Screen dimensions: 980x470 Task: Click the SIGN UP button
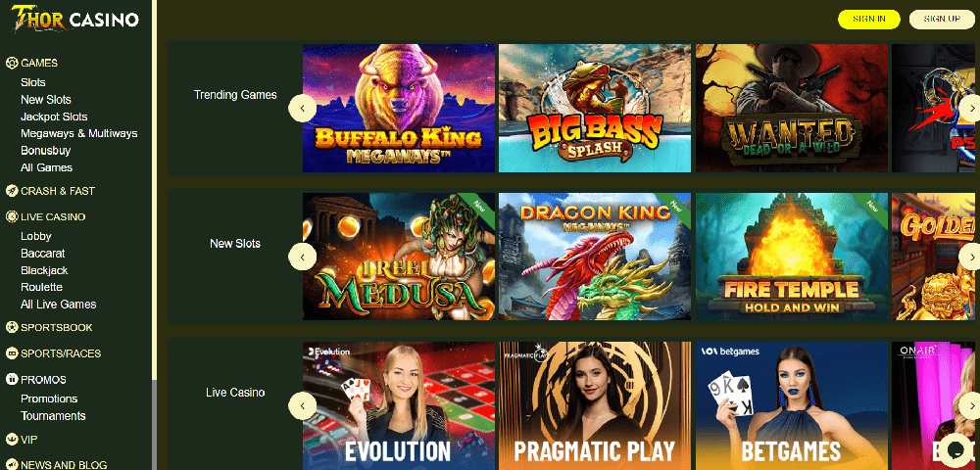click(x=941, y=20)
